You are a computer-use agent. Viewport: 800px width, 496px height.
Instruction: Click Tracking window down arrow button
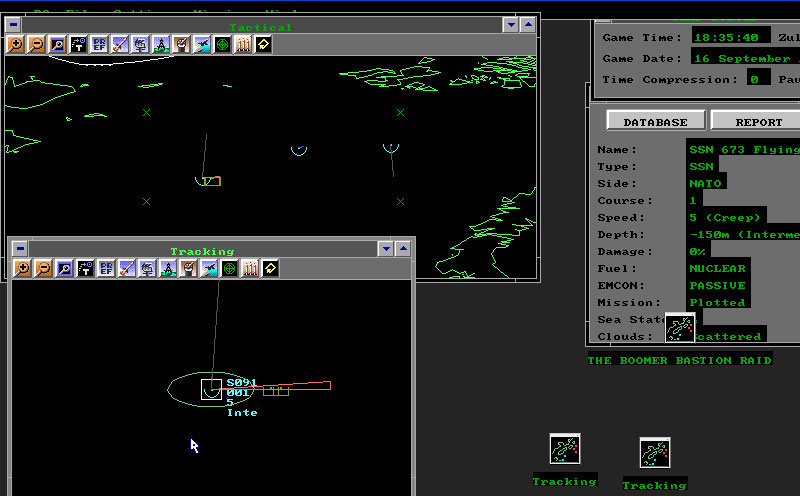click(386, 249)
